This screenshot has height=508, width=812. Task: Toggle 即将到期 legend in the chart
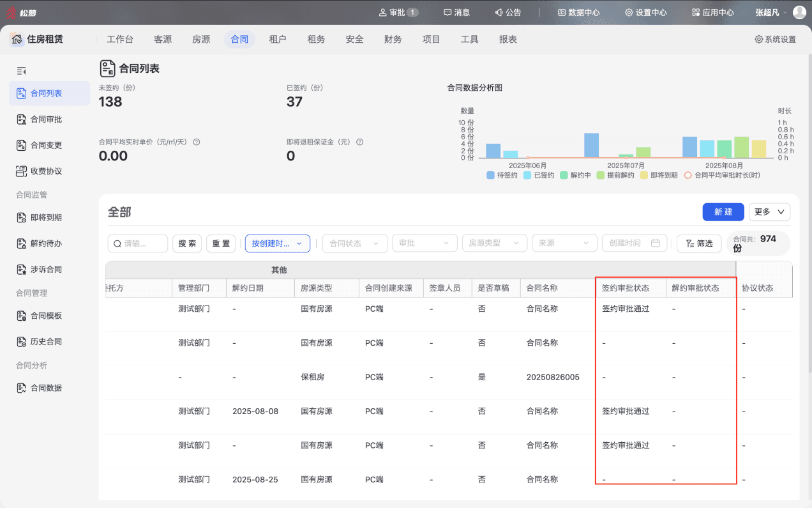click(x=659, y=175)
